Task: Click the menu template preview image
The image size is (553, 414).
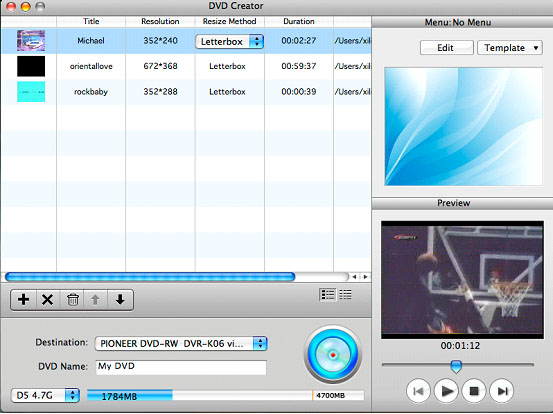Action: point(463,126)
